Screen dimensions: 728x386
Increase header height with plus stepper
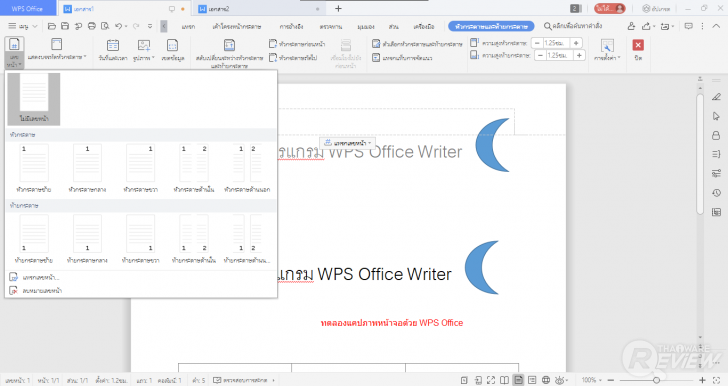[576, 43]
